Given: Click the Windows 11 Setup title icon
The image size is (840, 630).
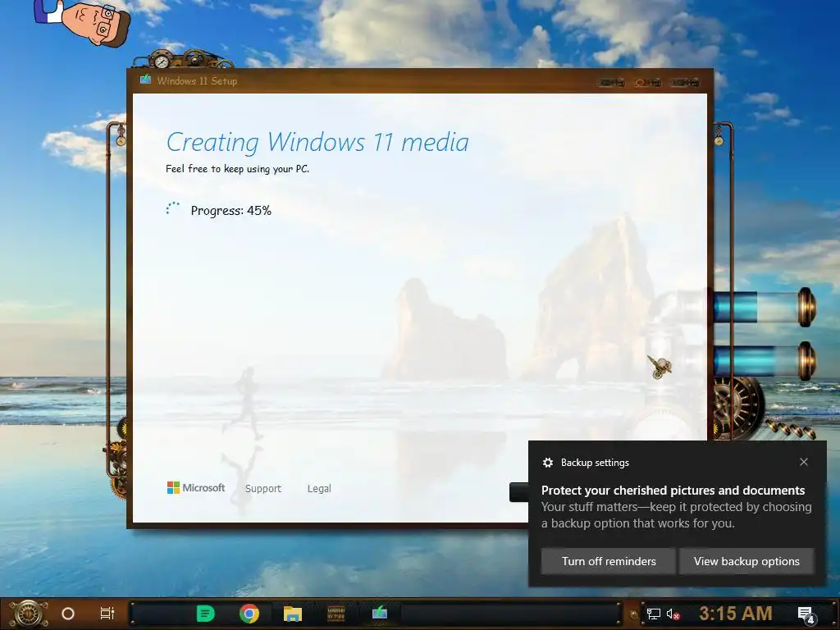Looking at the screenshot, I should [145, 80].
